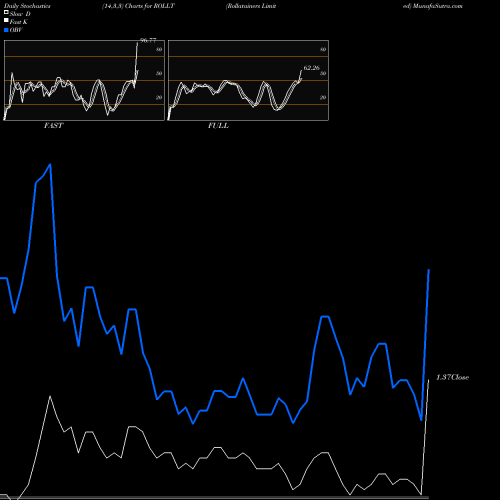Click the FULL stochastic chart label
This screenshot has width=500, height=500.
tap(218, 126)
